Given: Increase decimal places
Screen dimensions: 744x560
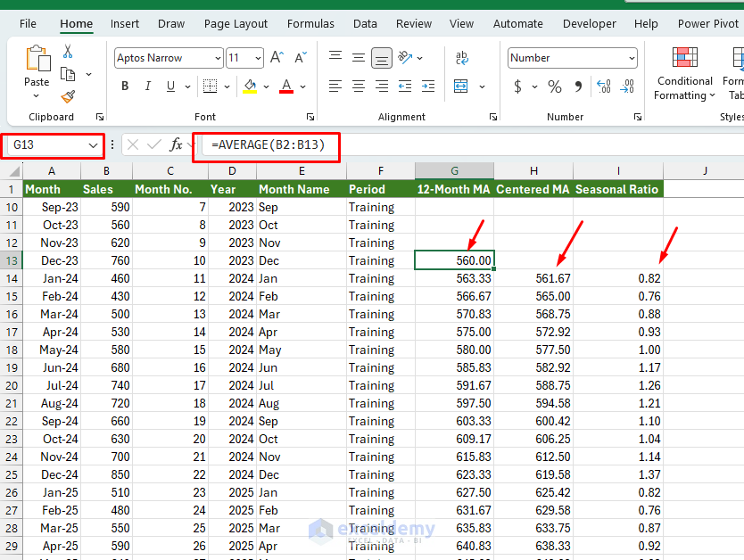Looking at the screenshot, I should click(x=604, y=86).
